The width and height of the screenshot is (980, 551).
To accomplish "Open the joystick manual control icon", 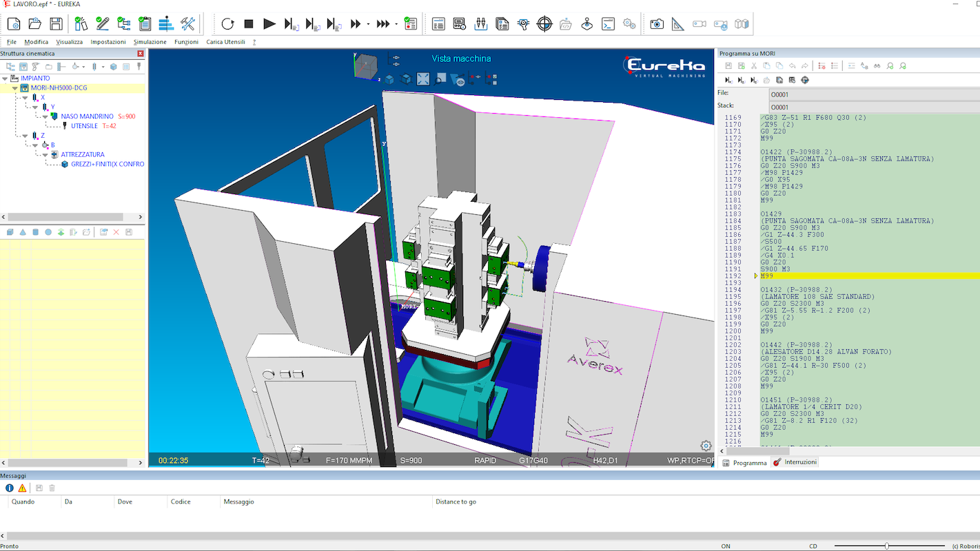I will [586, 24].
